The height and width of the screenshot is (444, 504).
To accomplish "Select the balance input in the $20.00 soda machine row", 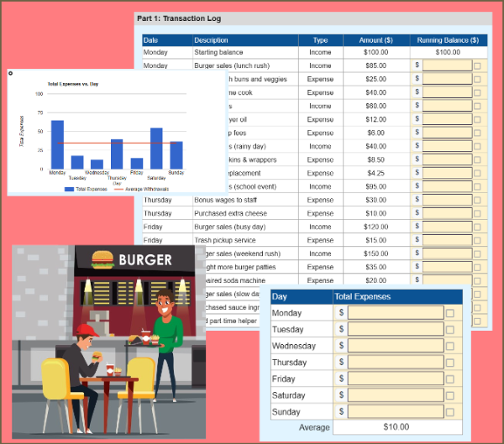I will point(447,279).
